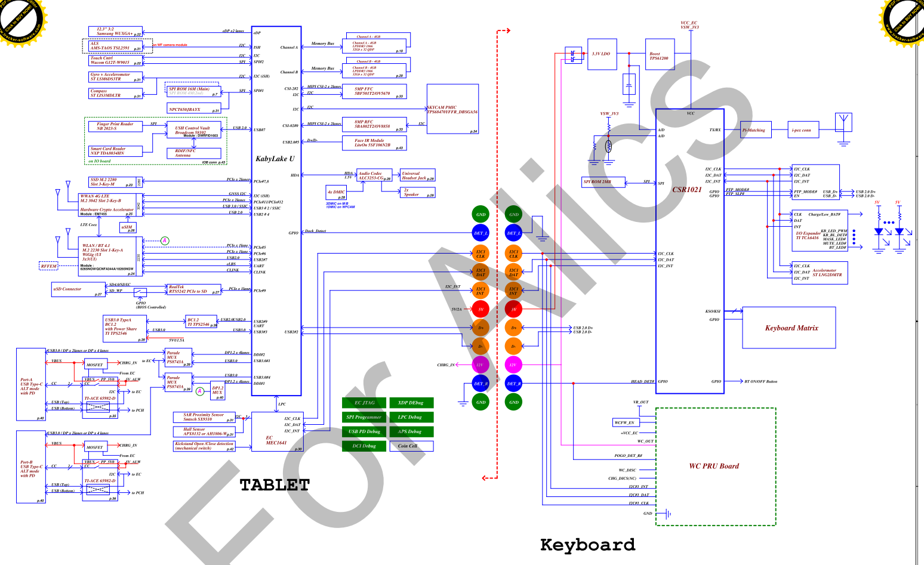Select the LPC Debug green box
This screenshot has height=565, width=924.
412,417
